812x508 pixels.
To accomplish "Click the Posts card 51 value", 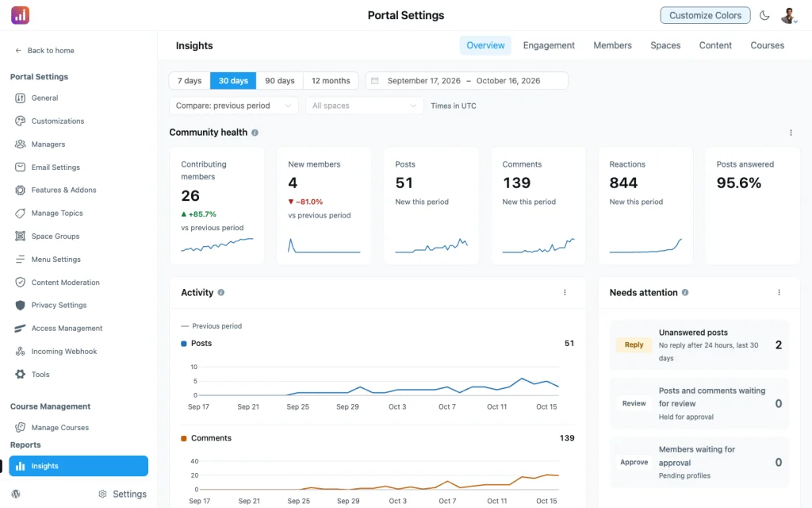I will tap(404, 183).
